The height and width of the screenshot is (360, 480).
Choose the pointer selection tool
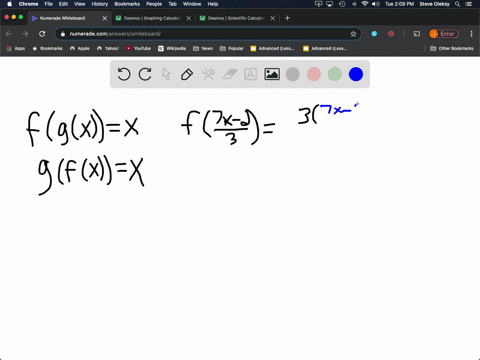pos(166,74)
